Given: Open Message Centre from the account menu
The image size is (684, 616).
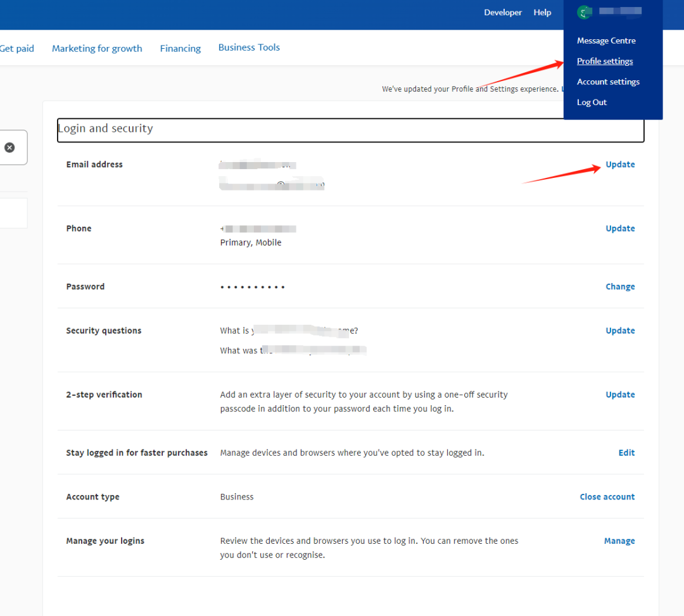Looking at the screenshot, I should (x=606, y=41).
